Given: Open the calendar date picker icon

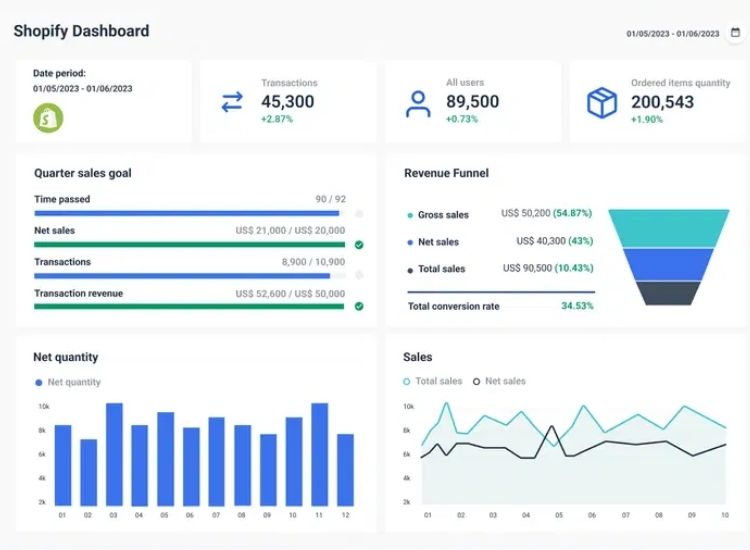Looking at the screenshot, I should click(735, 32).
